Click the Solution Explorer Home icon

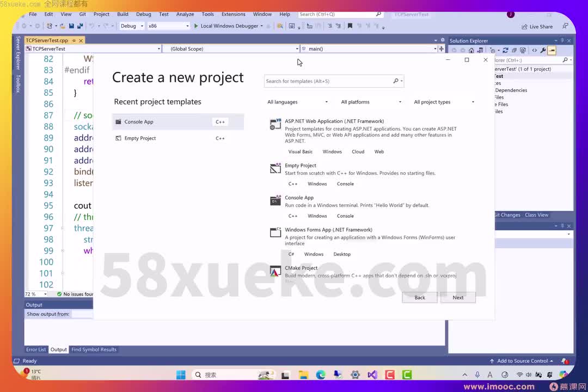[471, 50]
